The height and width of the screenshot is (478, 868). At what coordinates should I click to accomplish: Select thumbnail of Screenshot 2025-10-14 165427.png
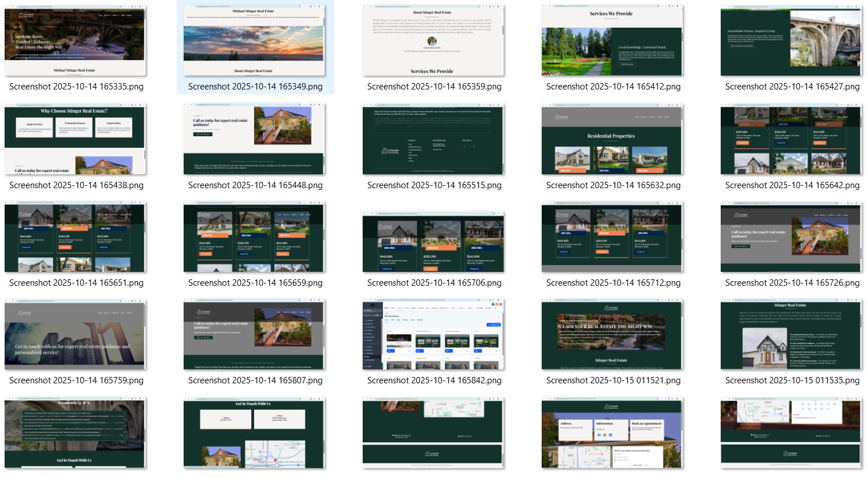[x=791, y=40]
